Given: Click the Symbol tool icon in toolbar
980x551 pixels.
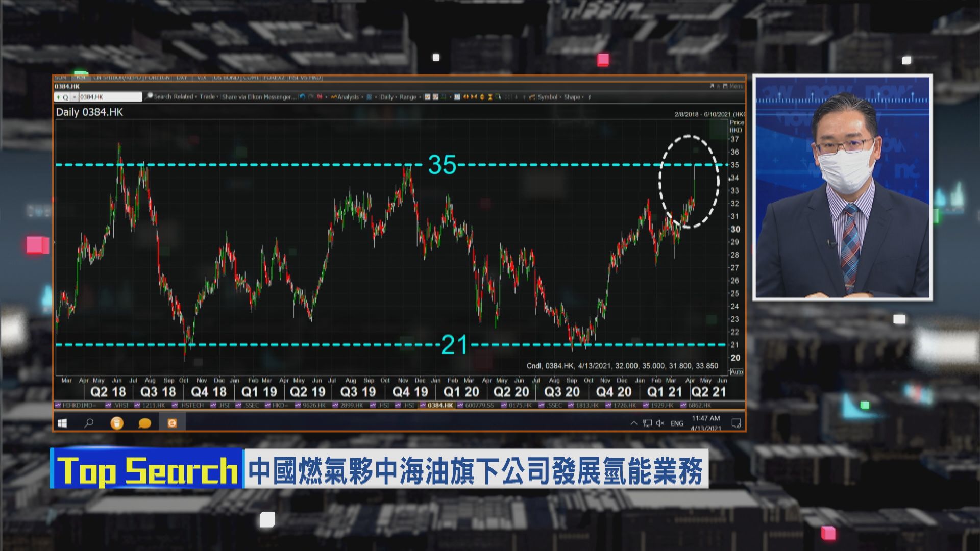Looking at the screenshot, I should point(532,97).
